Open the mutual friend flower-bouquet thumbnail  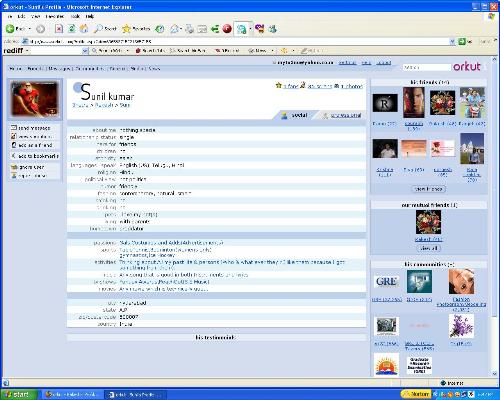click(x=428, y=222)
